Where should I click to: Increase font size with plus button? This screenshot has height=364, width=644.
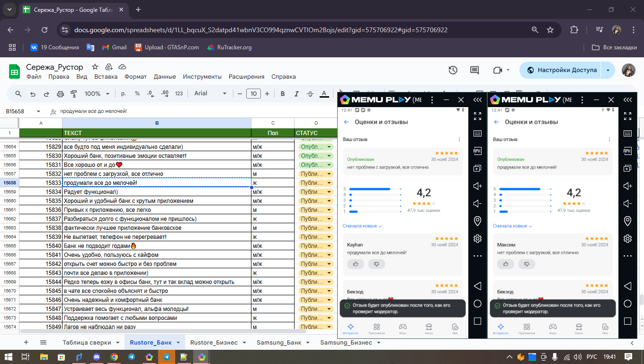(267, 93)
